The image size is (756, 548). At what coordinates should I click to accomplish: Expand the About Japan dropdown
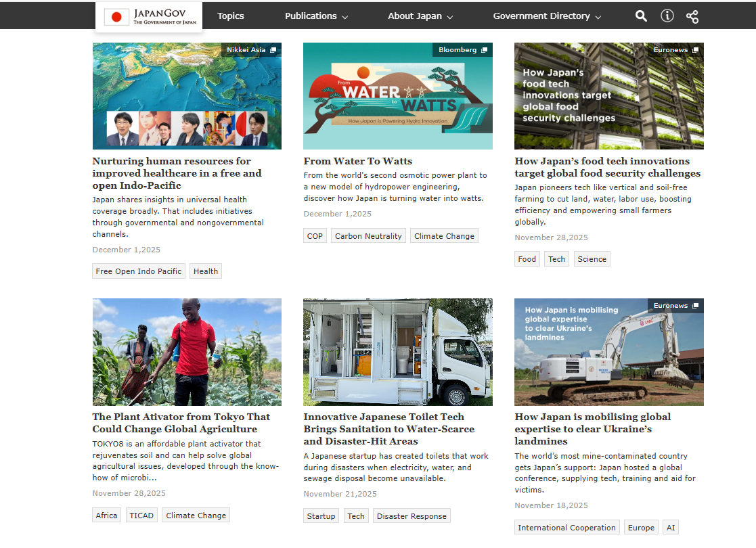coord(420,16)
